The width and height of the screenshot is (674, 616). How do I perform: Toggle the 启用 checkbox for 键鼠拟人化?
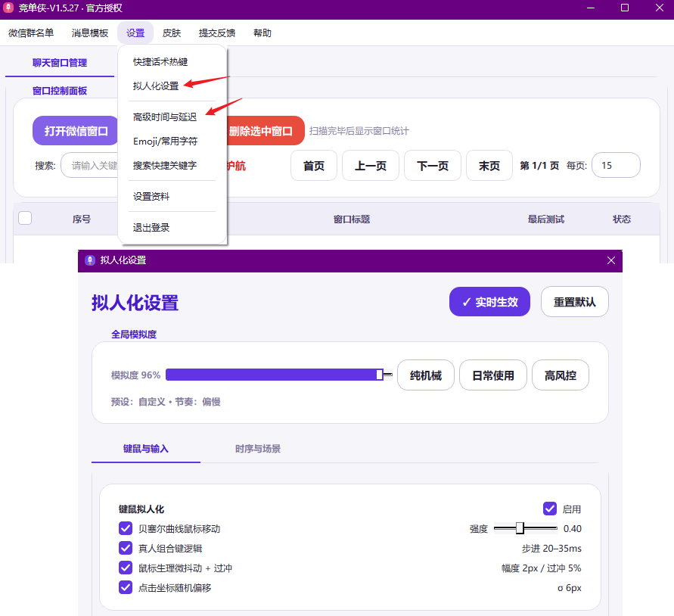pos(550,509)
